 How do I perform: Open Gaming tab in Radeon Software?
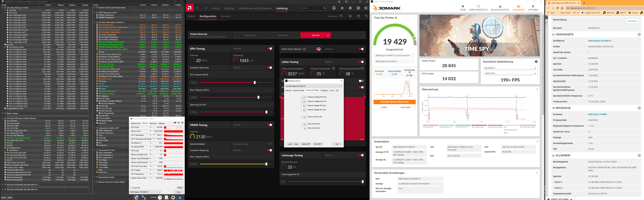pos(229,8)
